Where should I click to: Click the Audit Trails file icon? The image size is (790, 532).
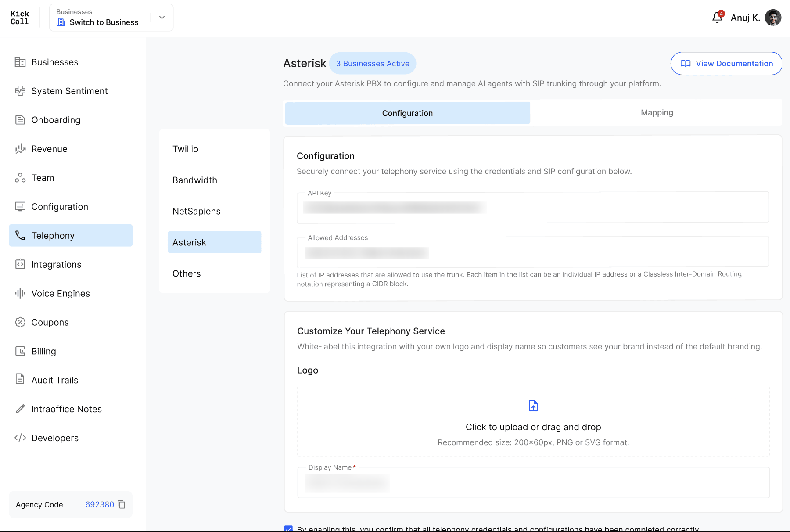tap(20, 380)
